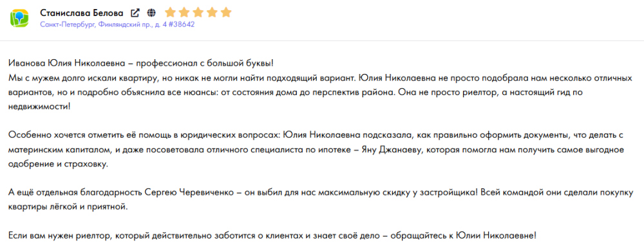
Task: Open the external link icon beside Станислава Белова
Action: (x=135, y=13)
